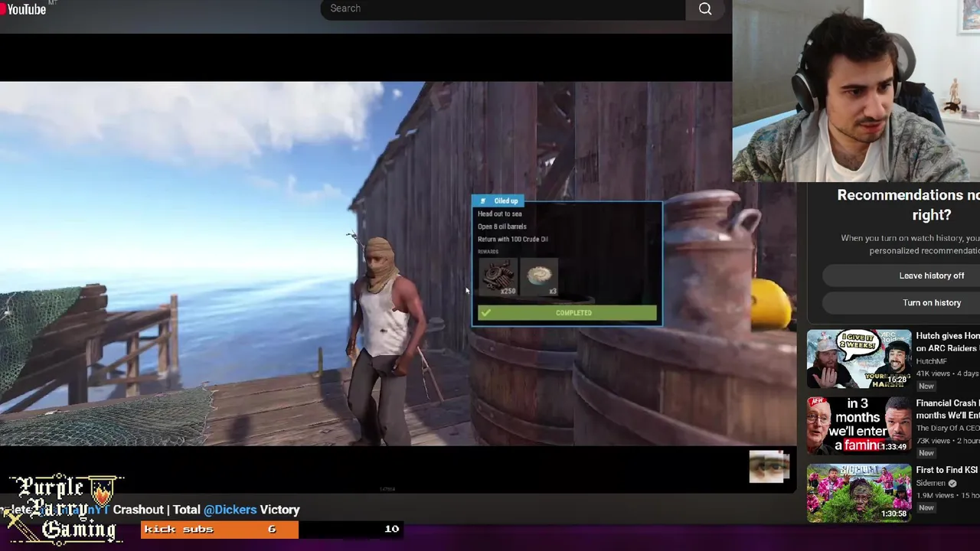980x551 pixels.
Task: Click the 'Head out to sea' objective
Action: point(499,214)
